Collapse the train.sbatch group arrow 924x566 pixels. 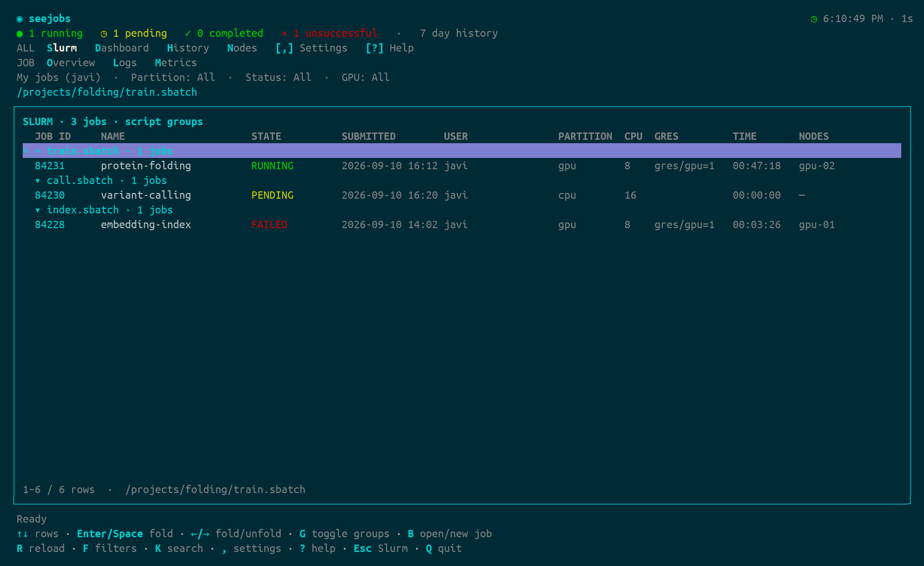[38, 151]
